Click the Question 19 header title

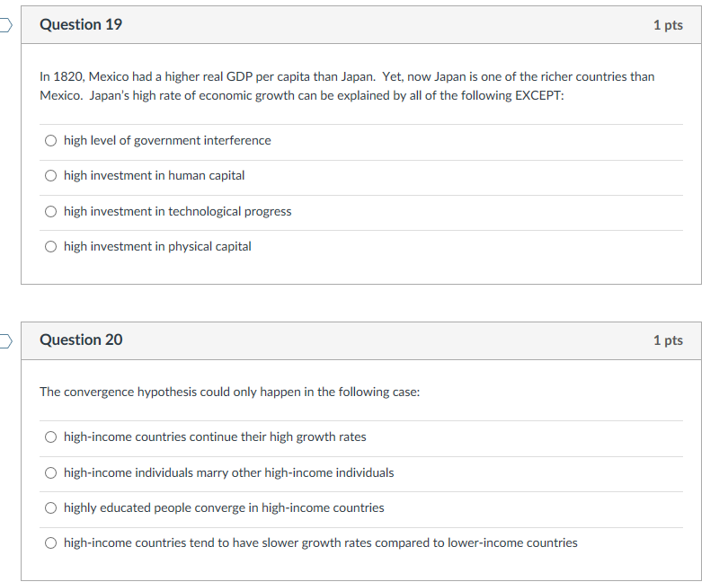tap(81, 24)
